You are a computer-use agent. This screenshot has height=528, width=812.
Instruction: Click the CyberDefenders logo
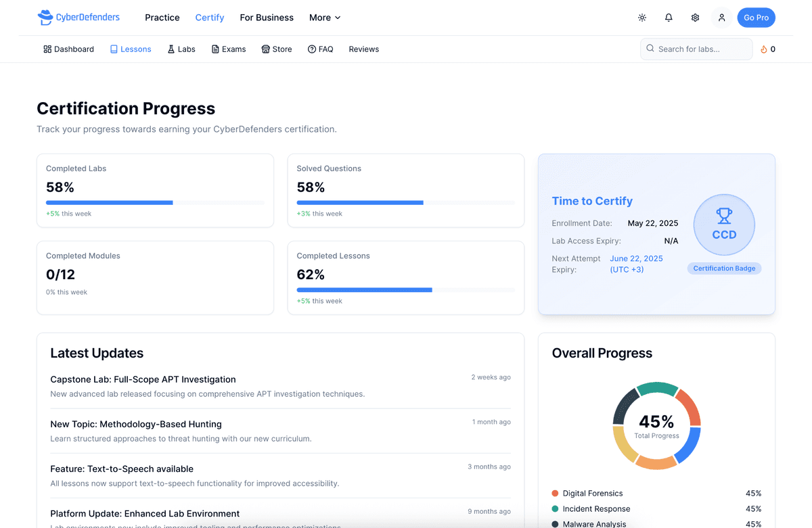(78, 18)
